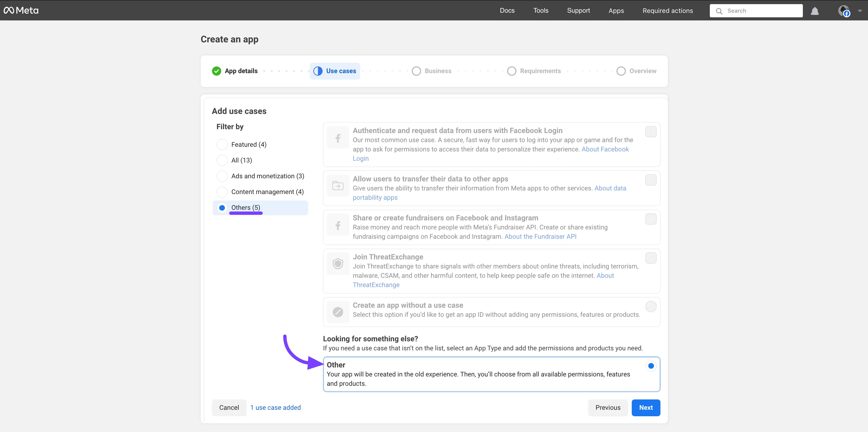868x432 pixels.
Task: Click the ThreatExchange shield icon
Action: (338, 263)
